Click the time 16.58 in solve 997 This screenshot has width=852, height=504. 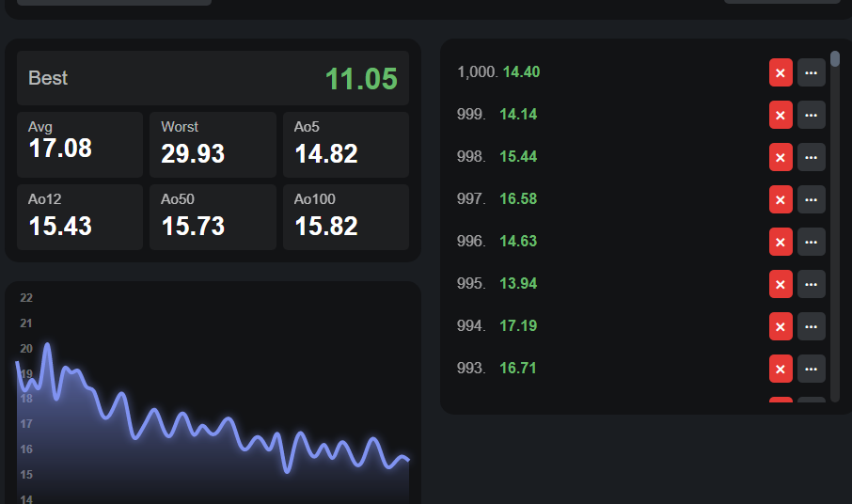click(x=518, y=198)
